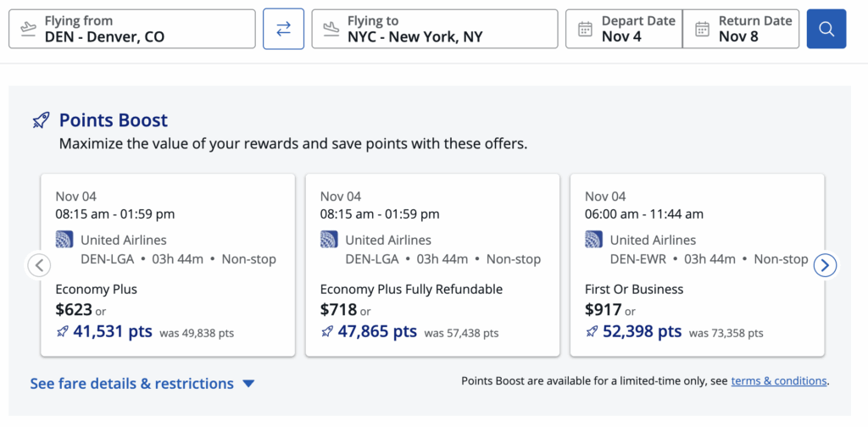868x427 pixels.
Task: Click the arriving plane icon
Action: [x=331, y=29]
